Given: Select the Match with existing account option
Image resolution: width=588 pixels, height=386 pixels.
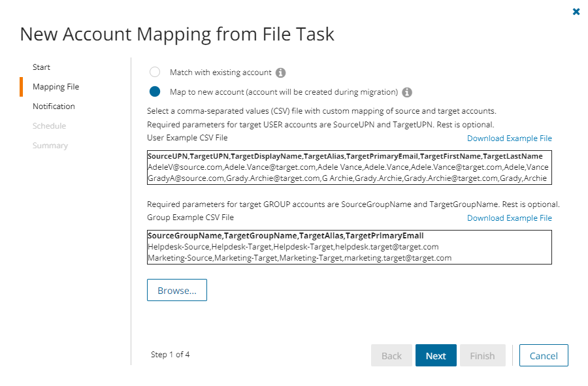Looking at the screenshot, I should pos(155,72).
